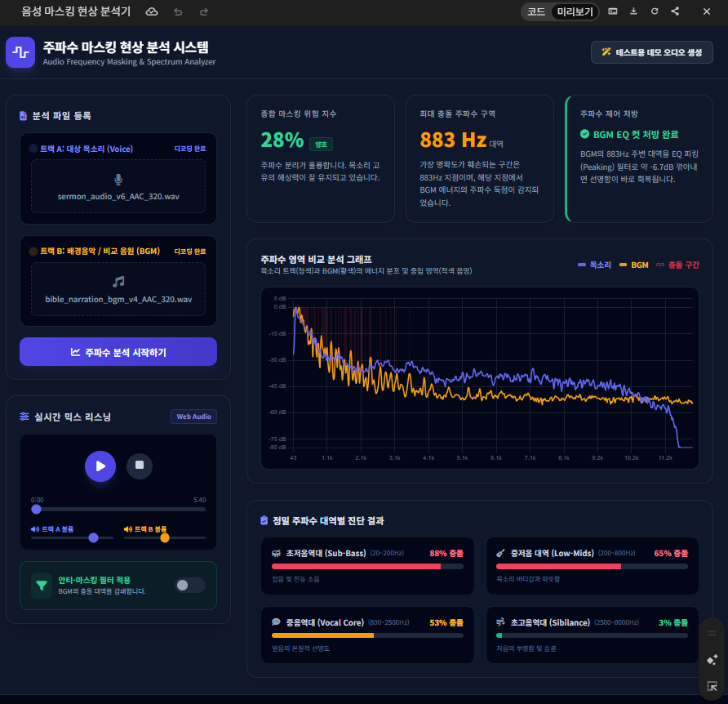Click 트랙 A: 대상 목소리 (Voice) heading
Viewport: 728px width, 704px height.
pyautogui.click(x=87, y=149)
